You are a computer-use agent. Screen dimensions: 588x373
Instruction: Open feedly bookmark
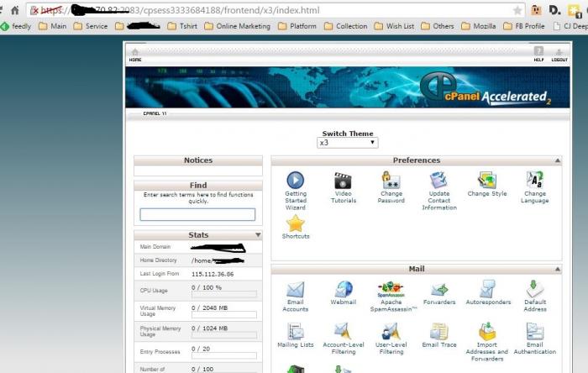pos(16,26)
